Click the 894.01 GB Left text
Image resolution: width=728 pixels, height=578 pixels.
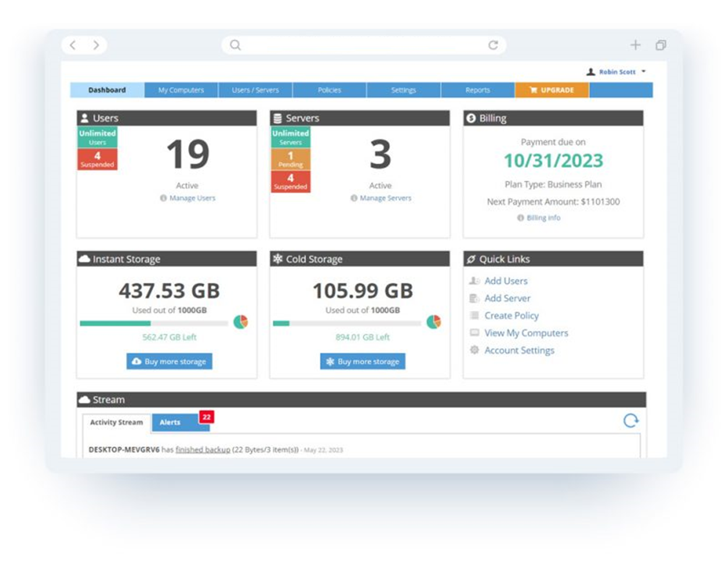363,337
